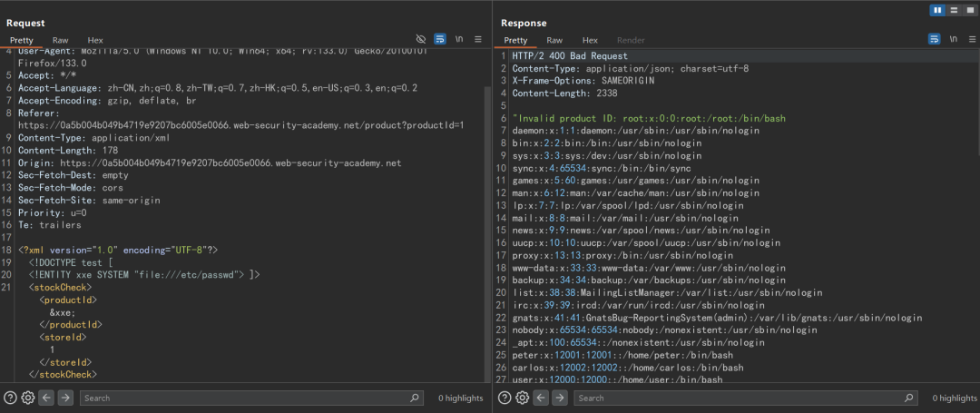Toggle word wrap in the Request panel
The height and width of the screenshot is (413, 980).
click(440, 39)
